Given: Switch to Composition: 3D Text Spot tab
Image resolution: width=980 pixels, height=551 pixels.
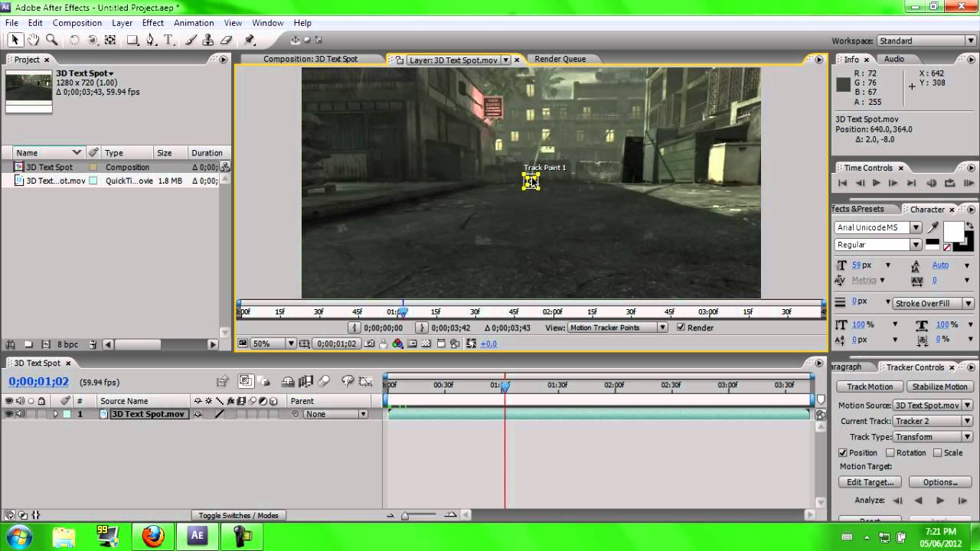Looking at the screenshot, I should [310, 59].
